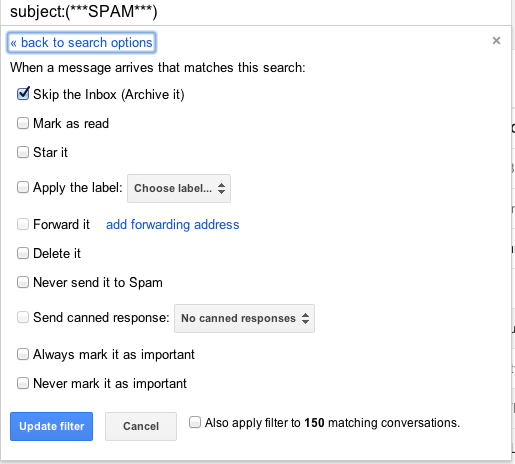Click the canned responses dropdown arrows
The height and width of the screenshot is (464, 515).
pos(305,318)
